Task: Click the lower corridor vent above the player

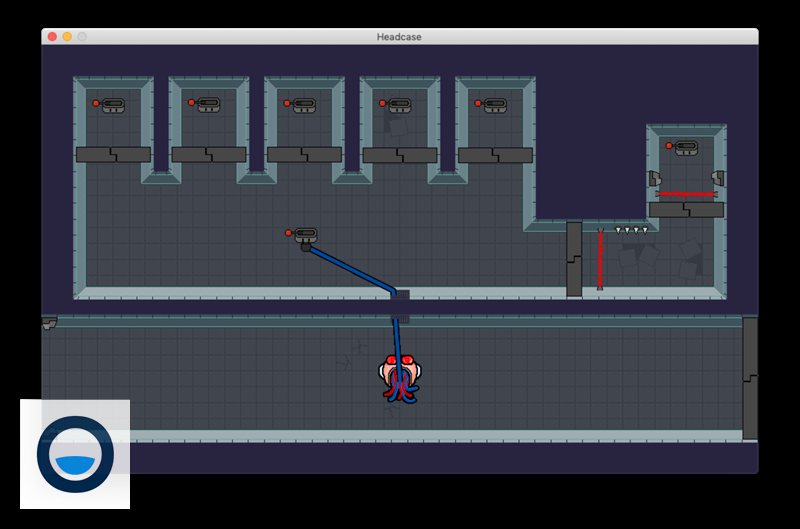Action: pyautogui.click(x=400, y=319)
